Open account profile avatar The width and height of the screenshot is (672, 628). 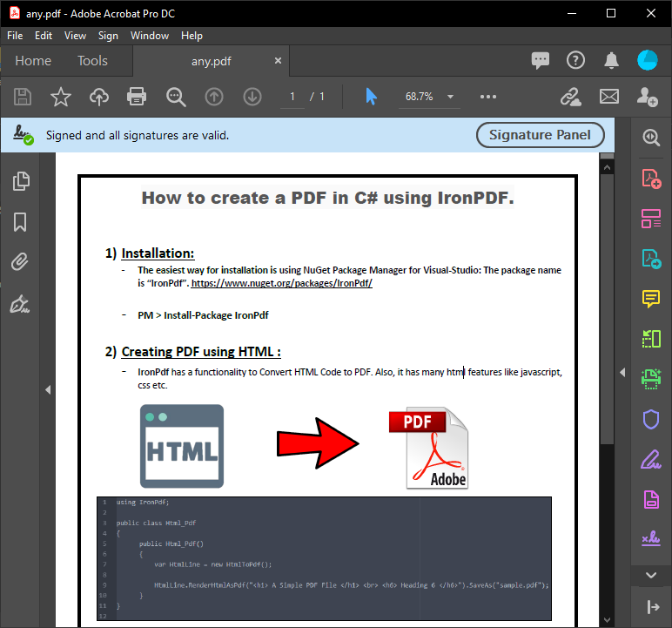(647, 60)
